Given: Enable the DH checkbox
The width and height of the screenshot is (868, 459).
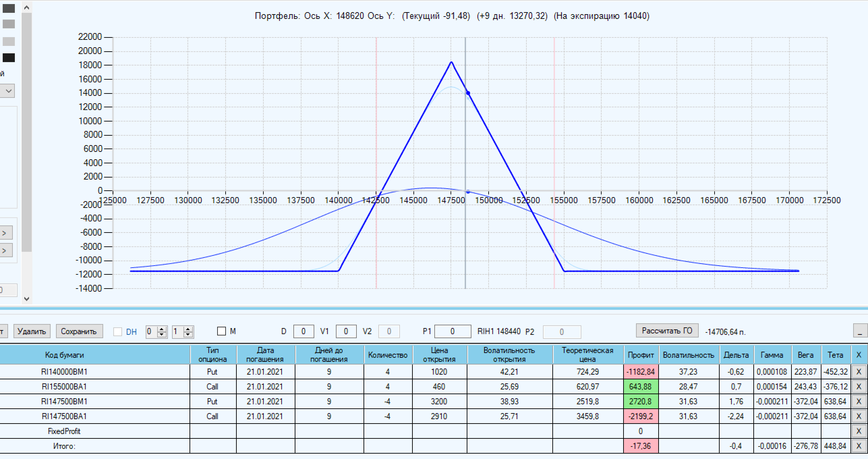Looking at the screenshot, I should pos(118,332).
